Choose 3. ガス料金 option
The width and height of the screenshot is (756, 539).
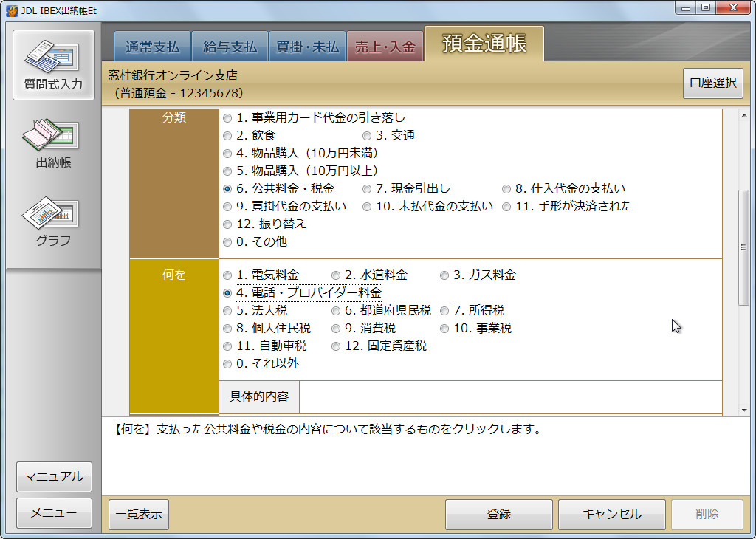pyautogui.click(x=444, y=275)
